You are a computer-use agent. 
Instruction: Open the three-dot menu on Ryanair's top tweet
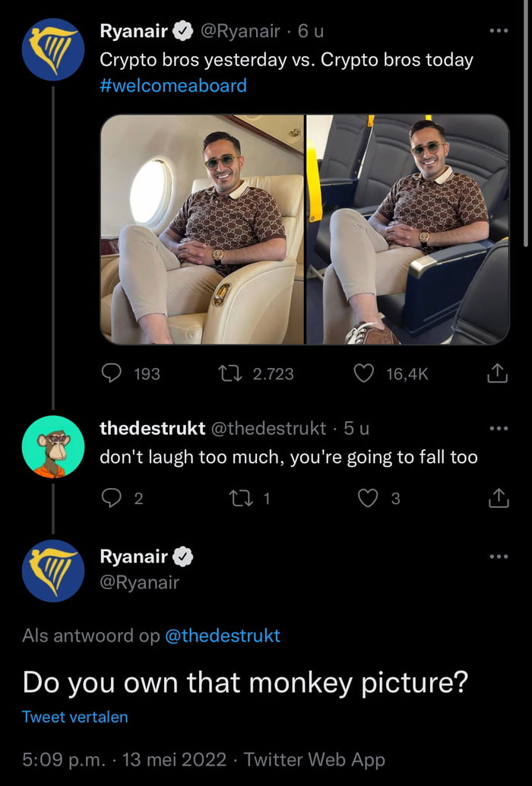pos(499,29)
